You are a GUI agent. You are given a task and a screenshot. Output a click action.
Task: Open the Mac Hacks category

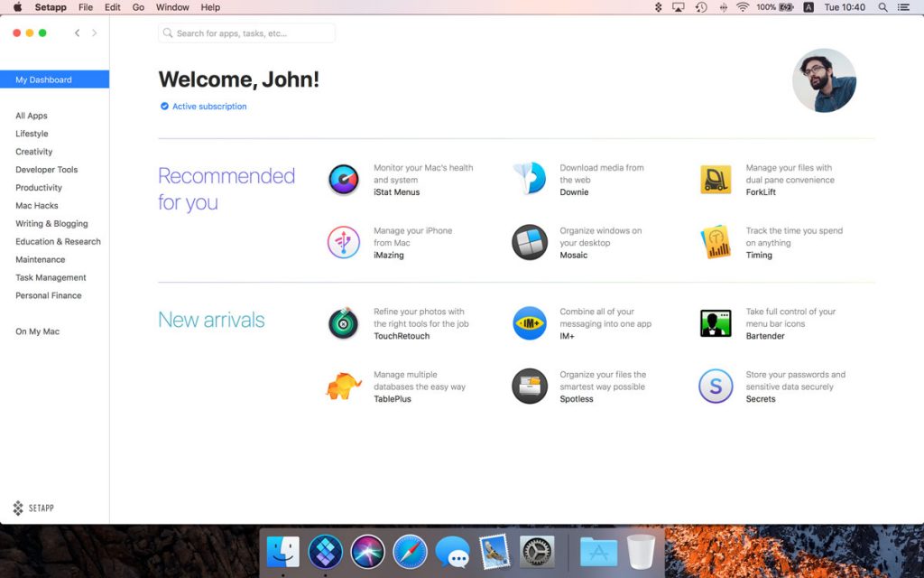tap(36, 206)
